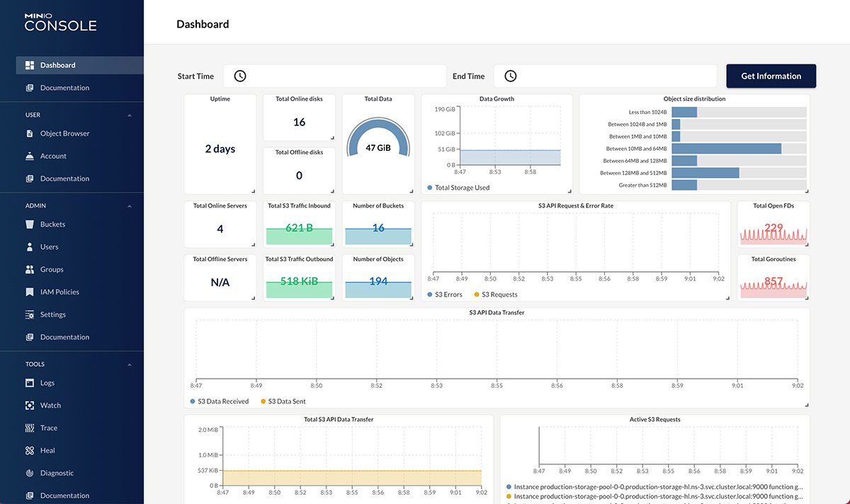Click the Diagnostic icon under Tools

coord(30,474)
